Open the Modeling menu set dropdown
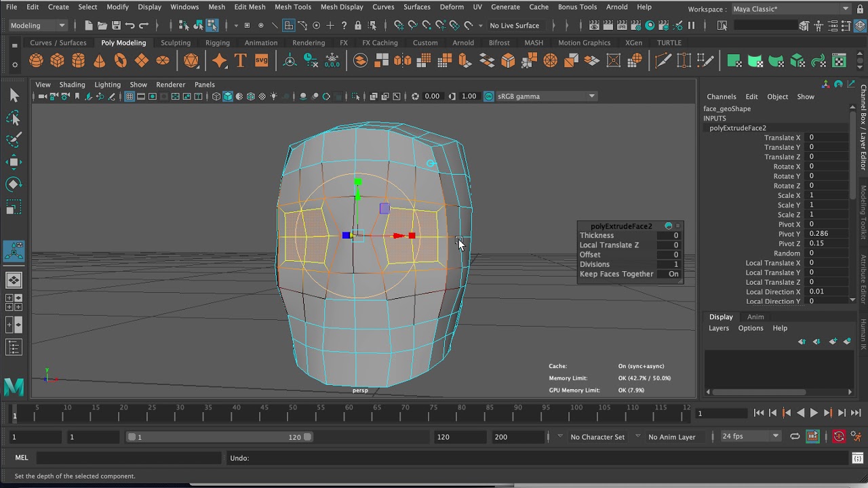 (x=37, y=26)
